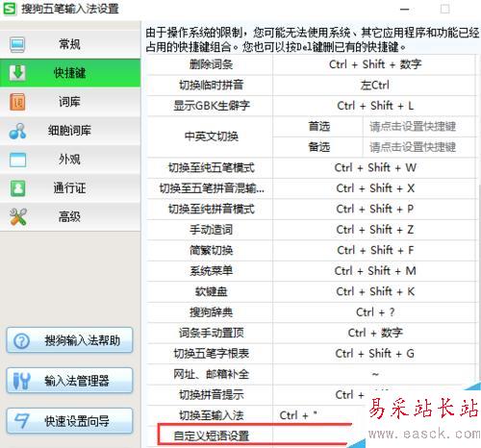
Task: Edit 简繁切换 shortcut Ctrl + Shift + F
Action: pos(374,250)
